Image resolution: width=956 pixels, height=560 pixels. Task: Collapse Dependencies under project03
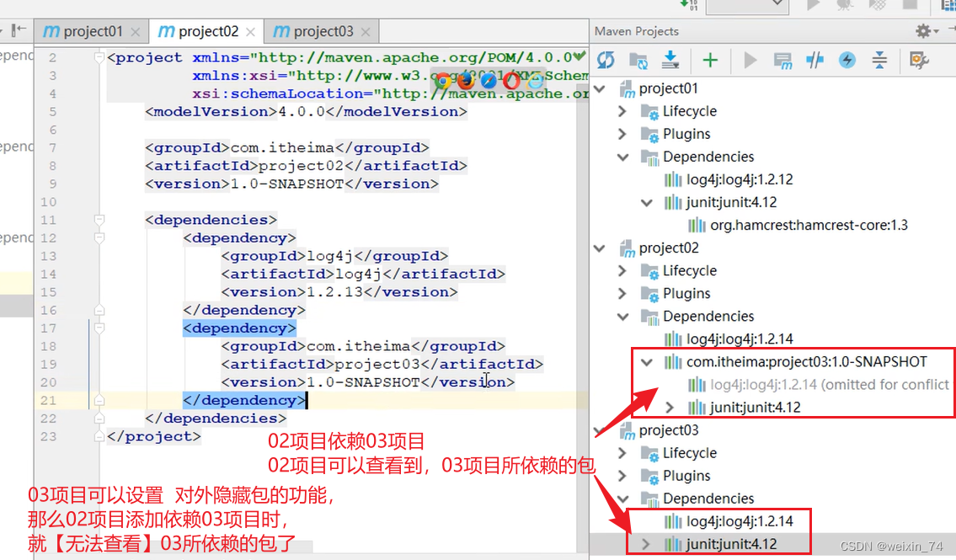[x=622, y=499]
